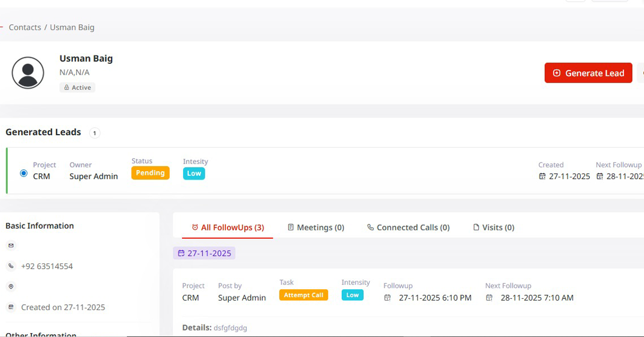Expand the Other Information section
The height and width of the screenshot is (337, 644).
pyautogui.click(x=41, y=334)
